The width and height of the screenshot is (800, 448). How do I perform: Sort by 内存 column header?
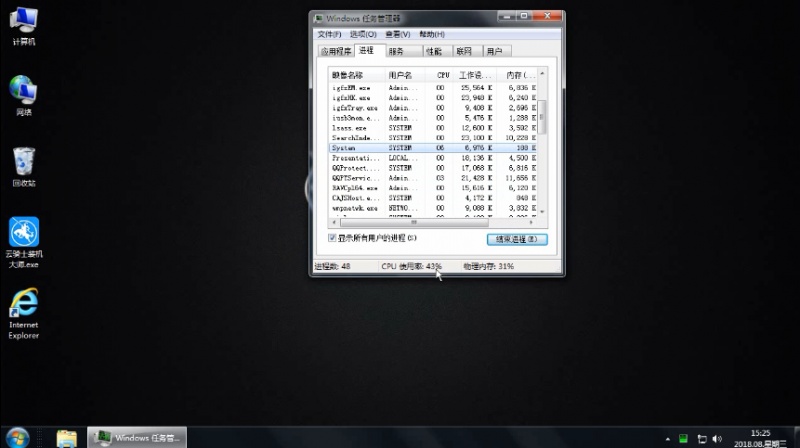tap(516, 75)
